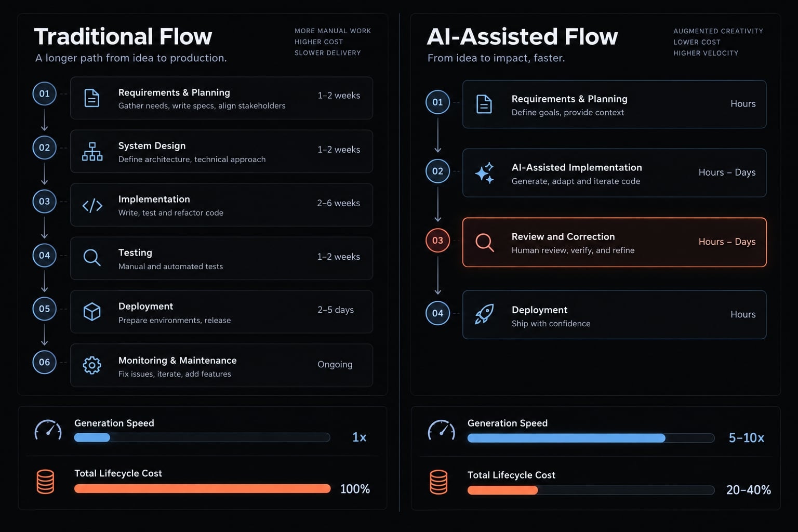Click the AI-Assisted Flow heading

coord(522,37)
